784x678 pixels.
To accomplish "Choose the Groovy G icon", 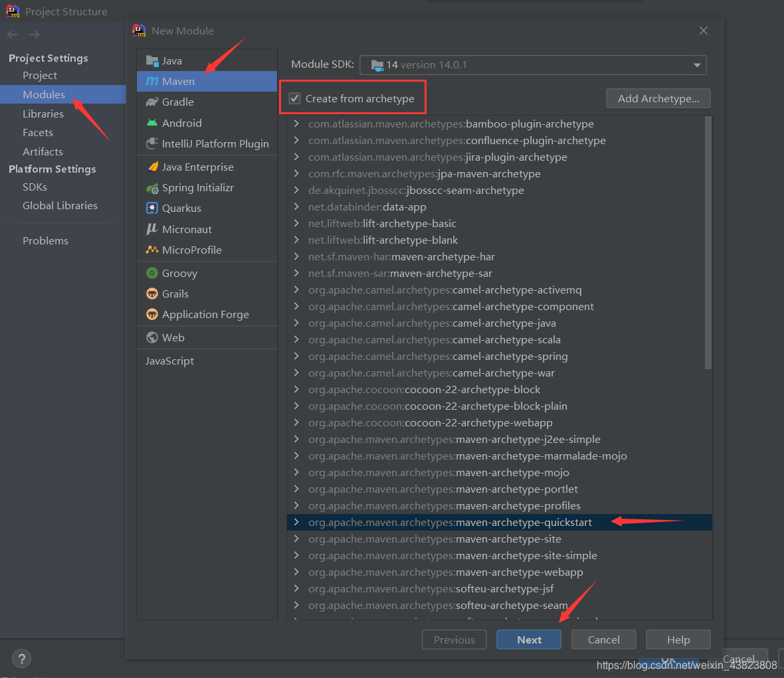I will pos(152,273).
